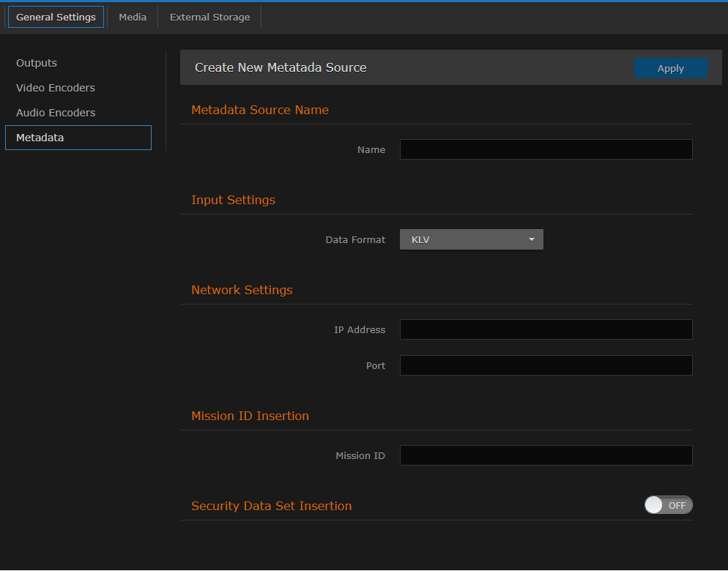The image size is (728, 571).
Task: Click inside the Name field
Action: (545, 149)
